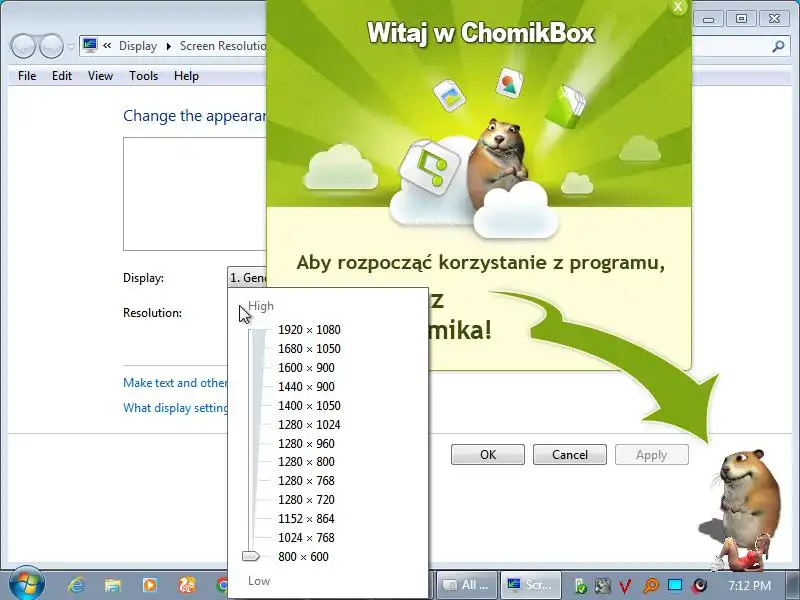
Task: Open 'Make text and other' items link
Action: [x=175, y=383]
